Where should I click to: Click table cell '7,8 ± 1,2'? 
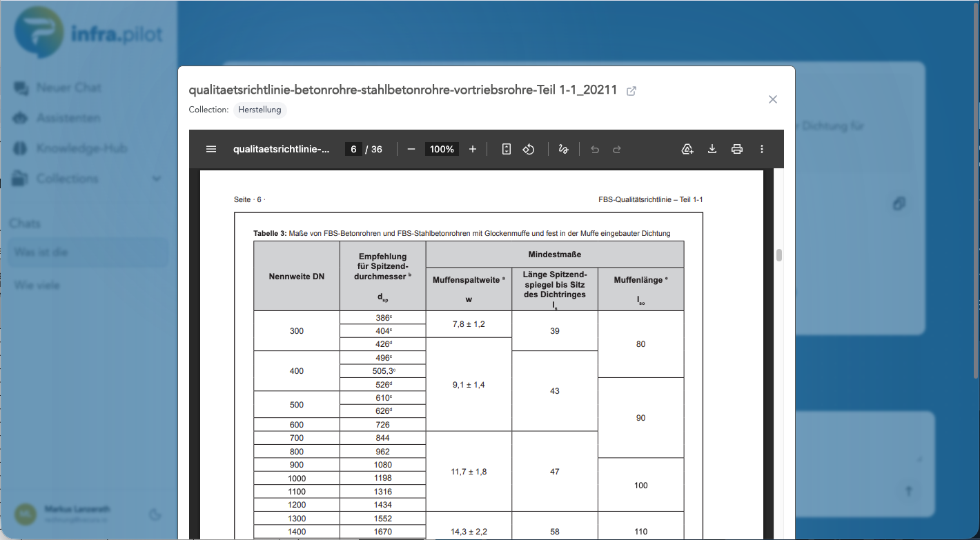(x=469, y=324)
